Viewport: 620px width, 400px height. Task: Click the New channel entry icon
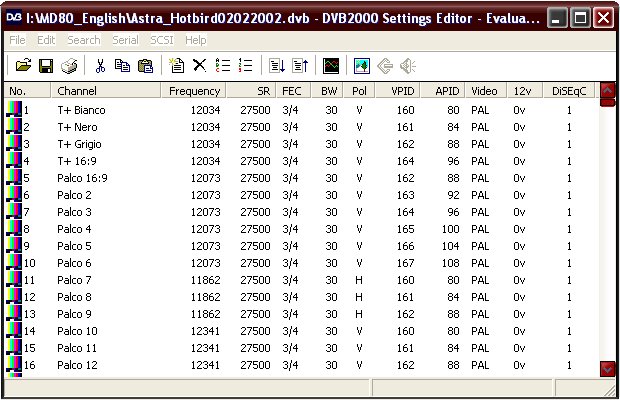pos(176,65)
